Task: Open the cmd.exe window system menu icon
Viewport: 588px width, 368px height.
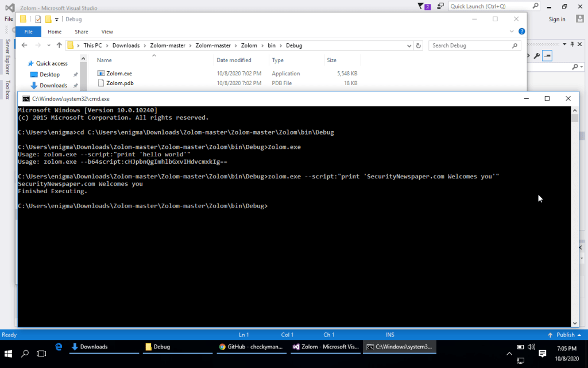Action: [26, 99]
